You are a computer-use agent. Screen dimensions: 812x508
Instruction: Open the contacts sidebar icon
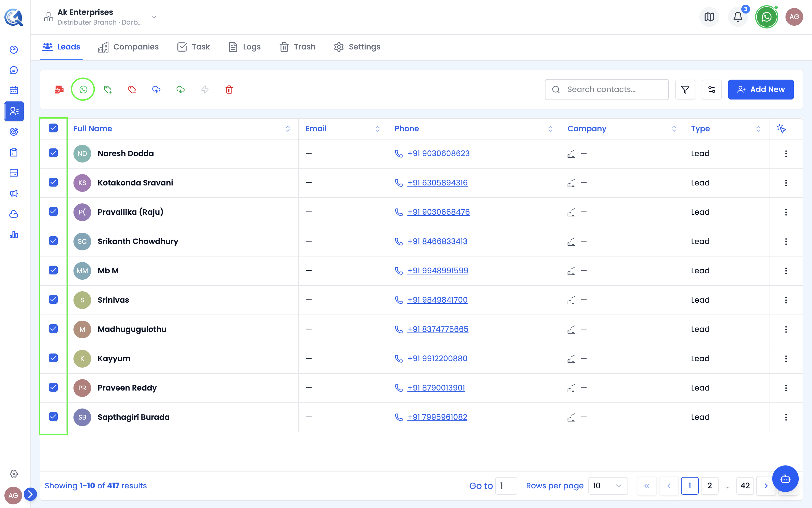coord(14,111)
